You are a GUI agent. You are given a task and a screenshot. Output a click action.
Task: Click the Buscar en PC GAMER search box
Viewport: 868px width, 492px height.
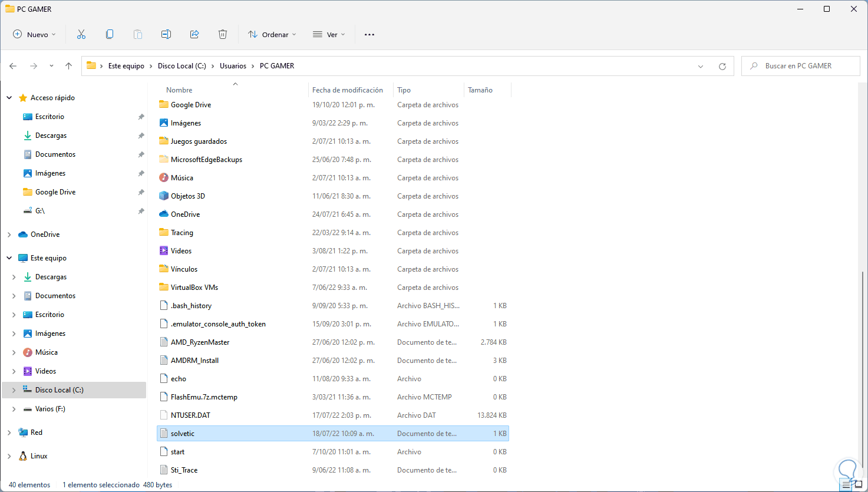click(x=801, y=66)
